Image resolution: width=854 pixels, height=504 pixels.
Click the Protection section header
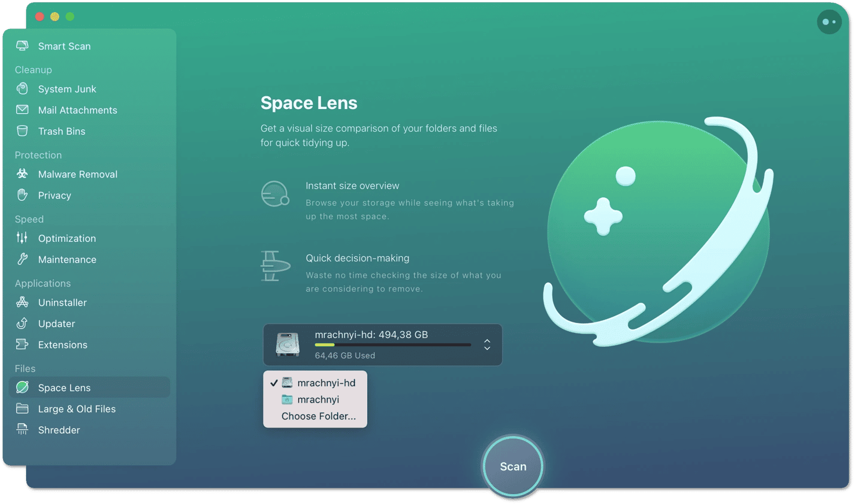pos(38,155)
